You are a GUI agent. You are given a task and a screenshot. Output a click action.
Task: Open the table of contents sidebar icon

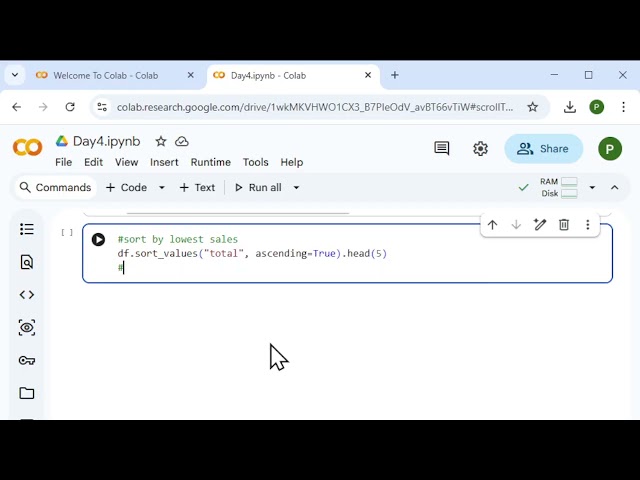27,229
